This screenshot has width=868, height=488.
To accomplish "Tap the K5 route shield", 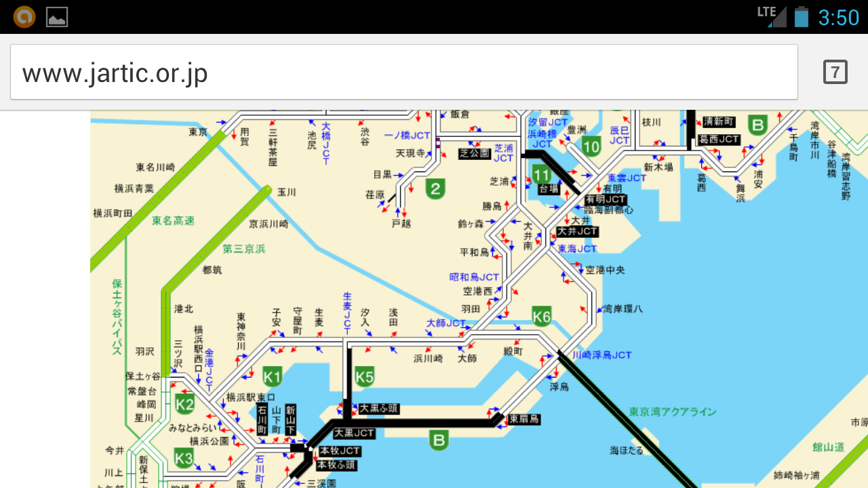I will pyautogui.click(x=365, y=376).
